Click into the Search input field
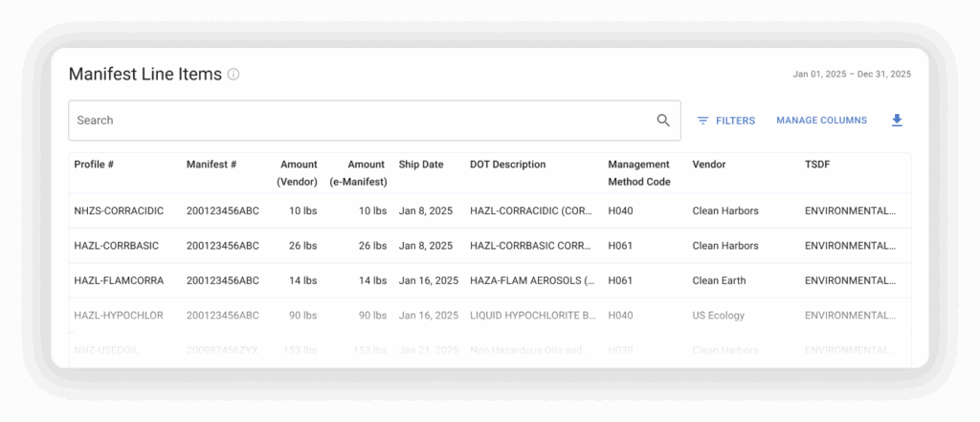This screenshot has height=422, width=980. 364,121
